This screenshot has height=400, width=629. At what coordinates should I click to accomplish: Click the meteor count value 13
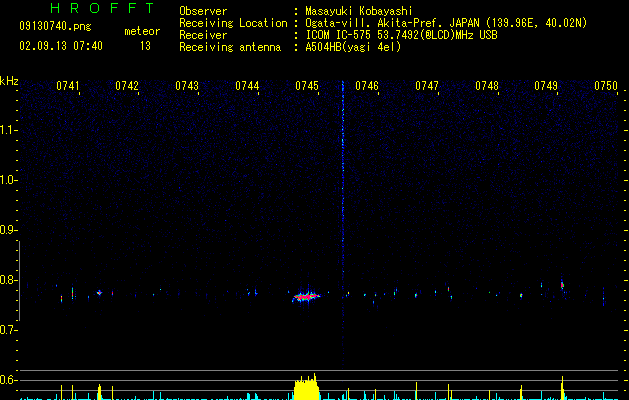[x=145, y=46]
